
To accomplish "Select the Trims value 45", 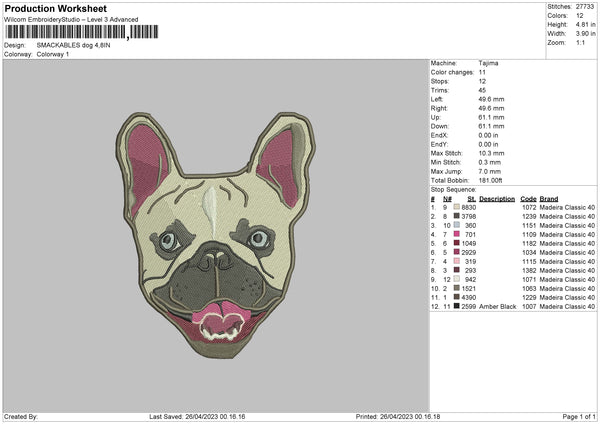I will [x=482, y=90].
